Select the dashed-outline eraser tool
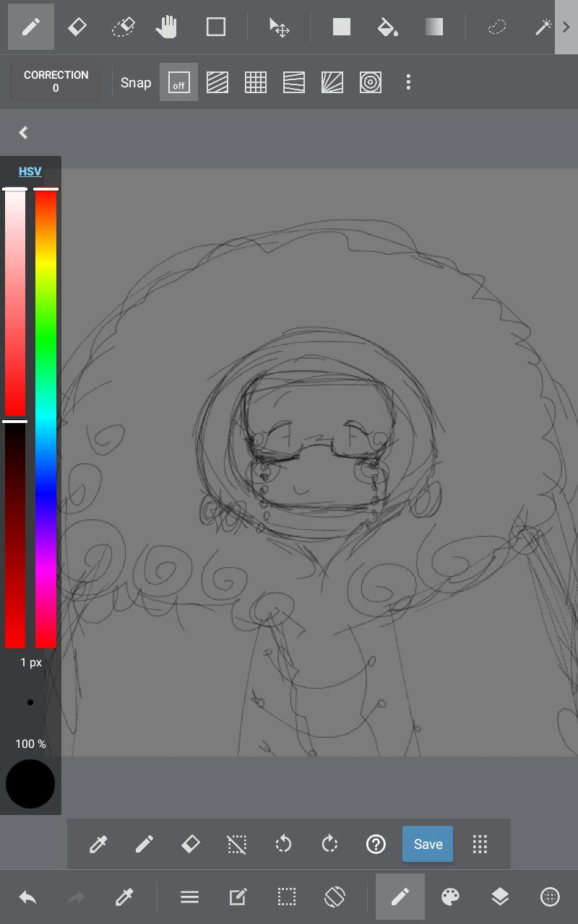The height and width of the screenshot is (924, 578). click(124, 27)
